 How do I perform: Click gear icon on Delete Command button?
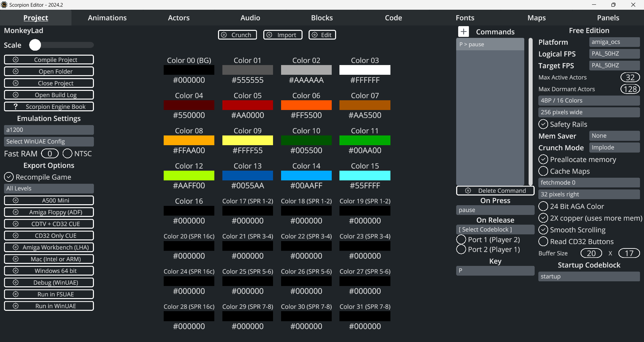(x=468, y=191)
